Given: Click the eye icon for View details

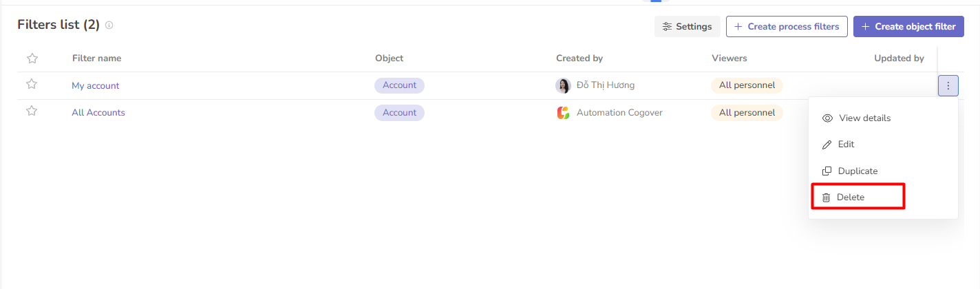Looking at the screenshot, I should 828,118.
